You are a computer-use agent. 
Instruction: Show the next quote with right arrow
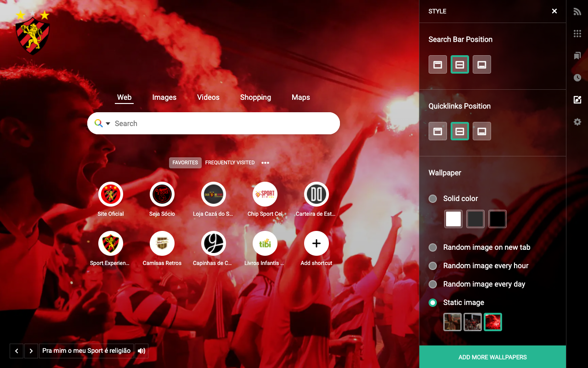click(31, 351)
